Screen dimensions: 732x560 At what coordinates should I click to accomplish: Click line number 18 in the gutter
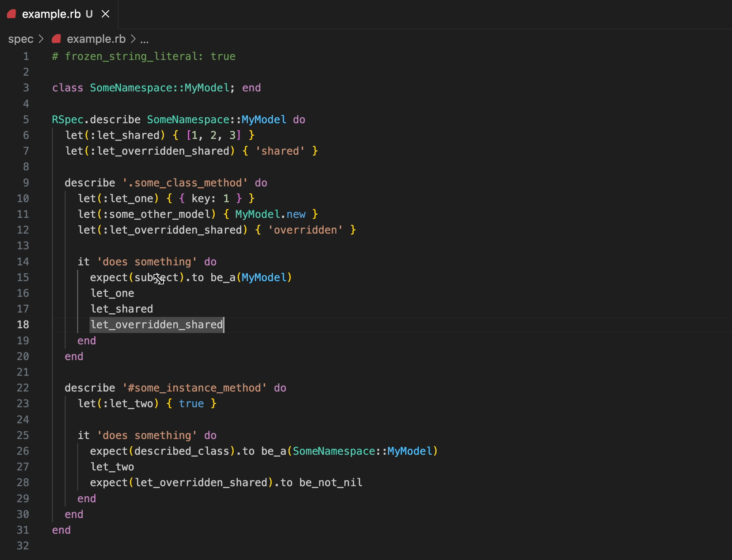click(23, 325)
